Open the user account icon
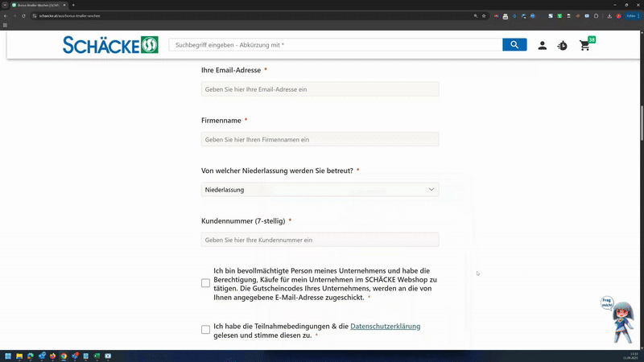The width and height of the screenshot is (644, 362). click(x=542, y=46)
